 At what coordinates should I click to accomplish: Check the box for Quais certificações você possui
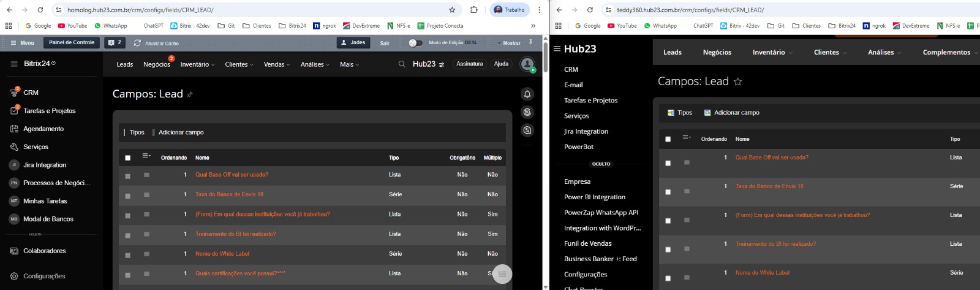coord(127,275)
